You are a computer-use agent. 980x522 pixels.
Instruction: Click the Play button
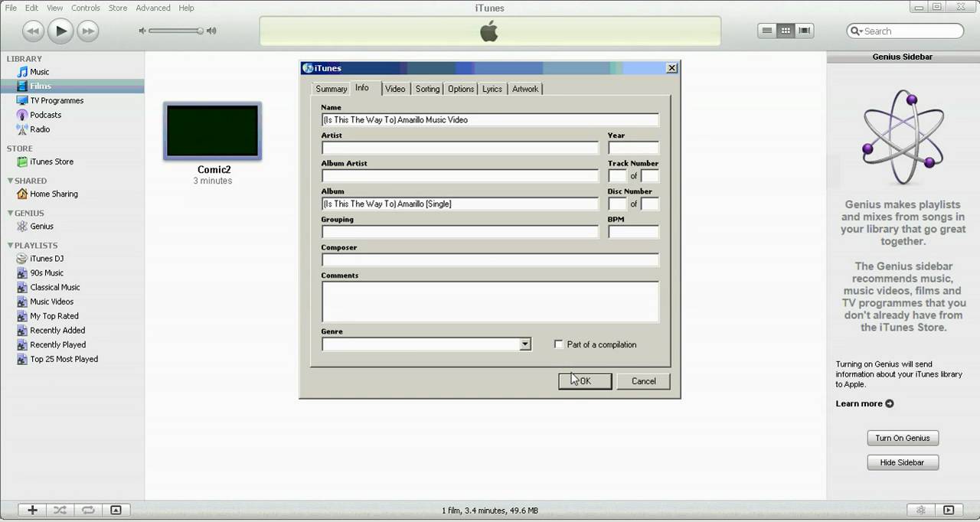pyautogui.click(x=60, y=31)
